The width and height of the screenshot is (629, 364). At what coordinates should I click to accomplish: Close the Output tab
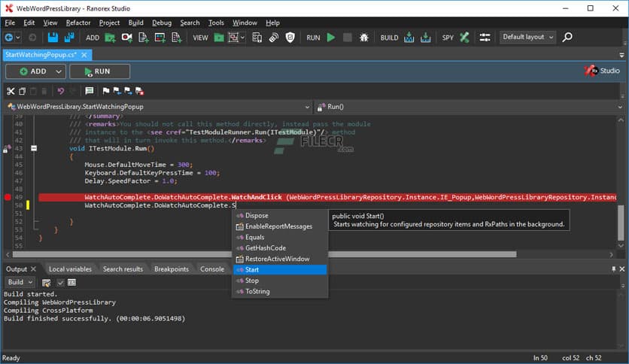pos(33,269)
